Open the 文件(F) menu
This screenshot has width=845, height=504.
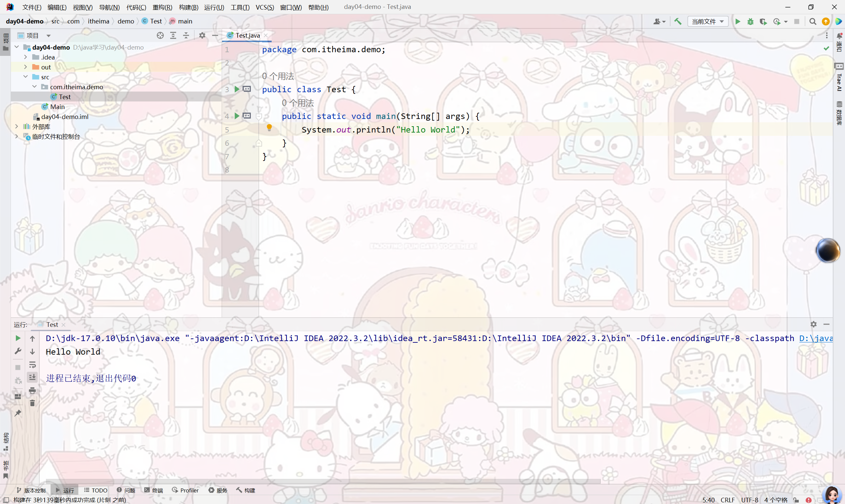tap(32, 7)
